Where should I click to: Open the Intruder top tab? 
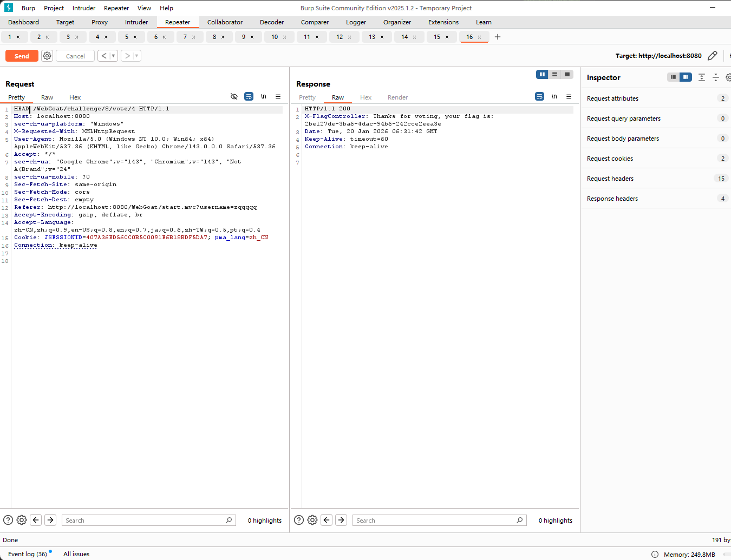[x=136, y=22]
